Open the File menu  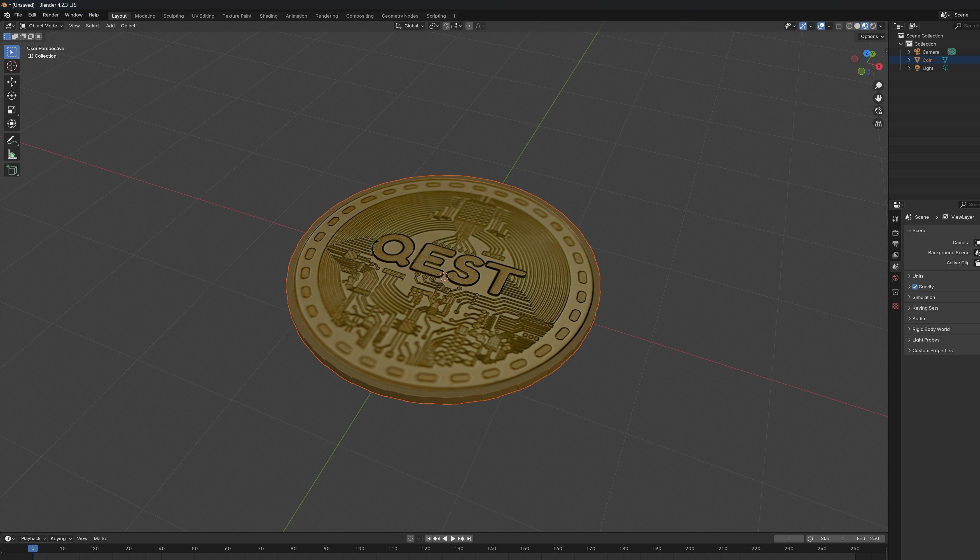(18, 15)
